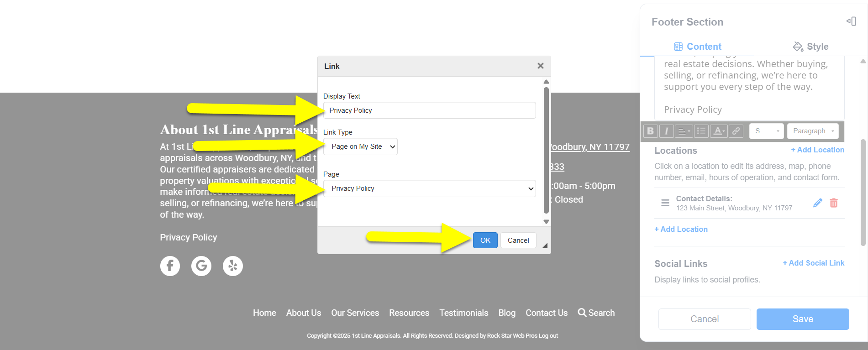
Task: Click the side panel scrollbar thumb
Action: tap(863, 192)
